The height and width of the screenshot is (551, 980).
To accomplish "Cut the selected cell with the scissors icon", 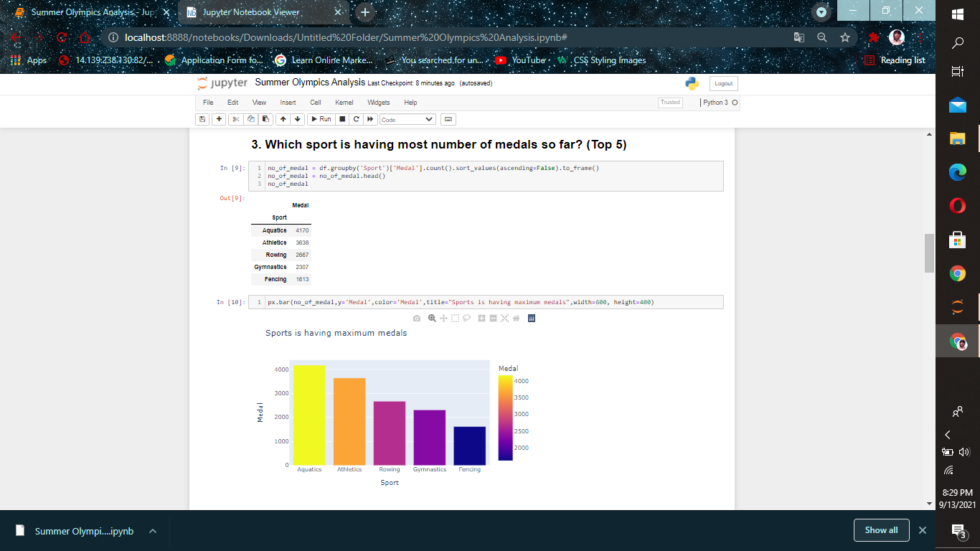I will pyautogui.click(x=235, y=118).
